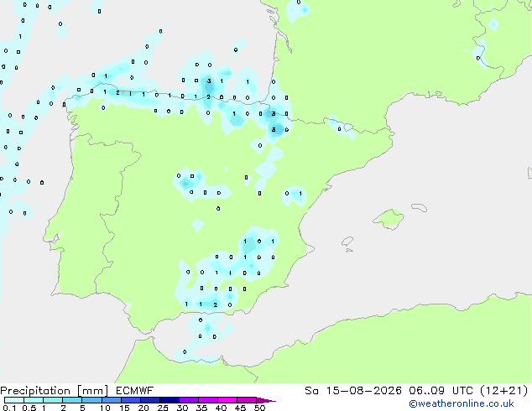Click the '0.5' legend value label
The image size is (532, 411).
[29, 408]
